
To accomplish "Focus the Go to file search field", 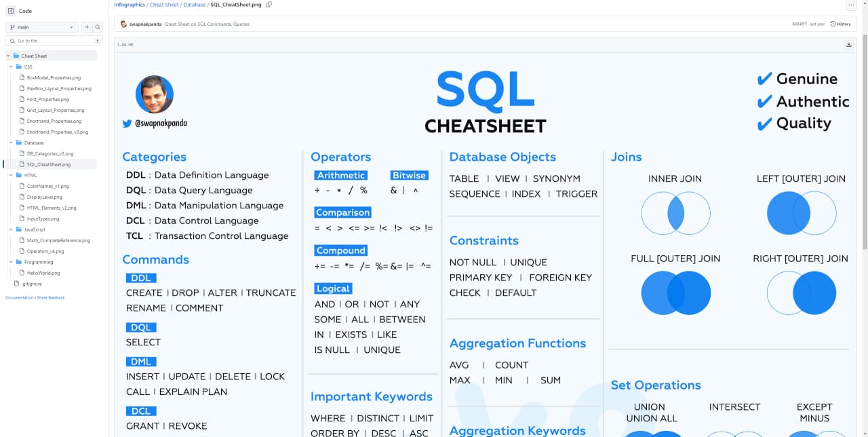I will (54, 41).
